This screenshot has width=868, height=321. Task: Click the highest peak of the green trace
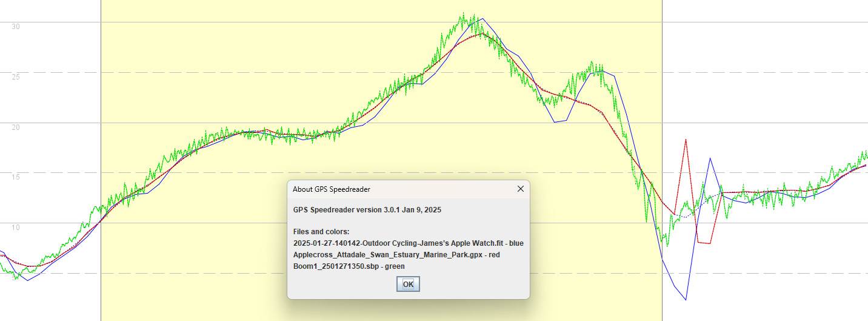coord(464,15)
